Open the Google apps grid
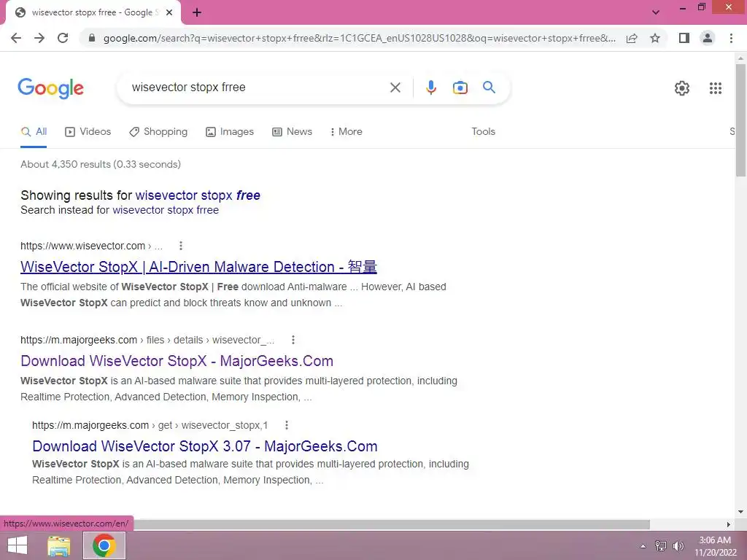This screenshot has width=747, height=560. pos(715,88)
